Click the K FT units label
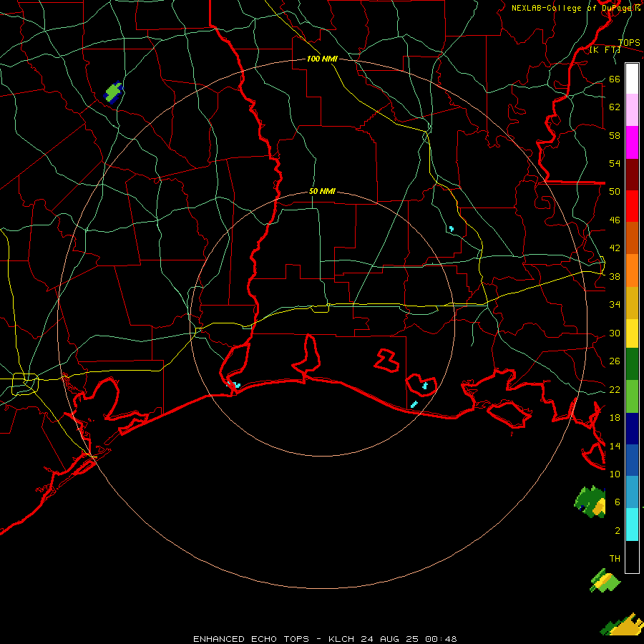 [605, 50]
